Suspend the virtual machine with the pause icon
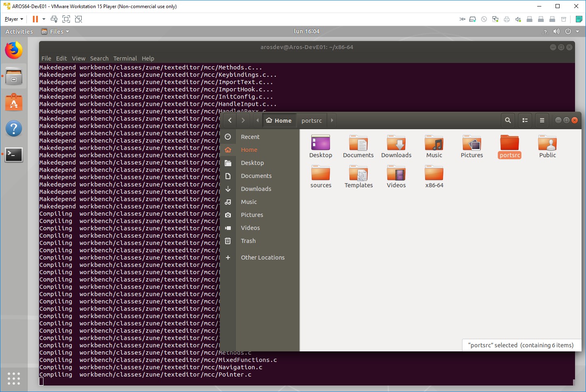The width and height of the screenshot is (586, 392). coord(35,19)
